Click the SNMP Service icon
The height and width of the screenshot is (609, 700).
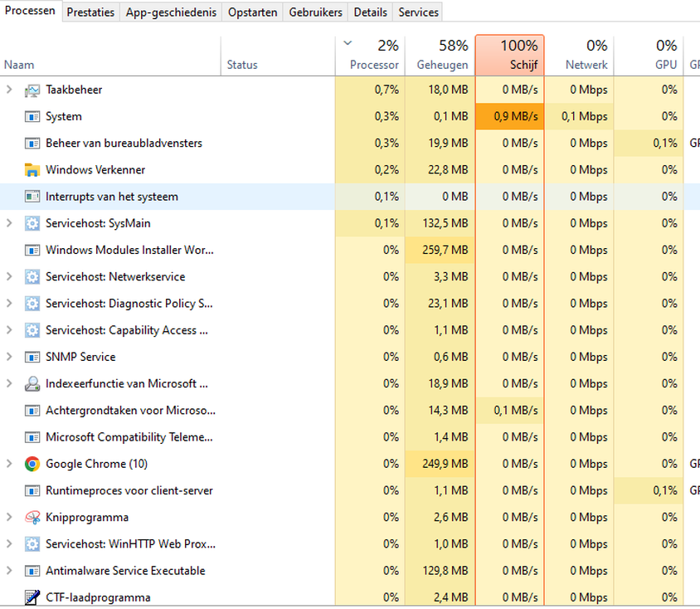coord(32,357)
